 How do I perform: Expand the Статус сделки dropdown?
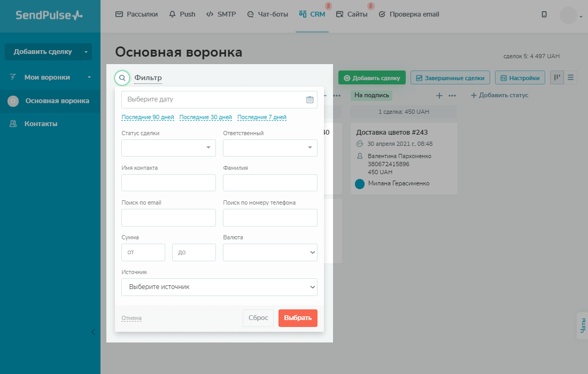click(168, 148)
